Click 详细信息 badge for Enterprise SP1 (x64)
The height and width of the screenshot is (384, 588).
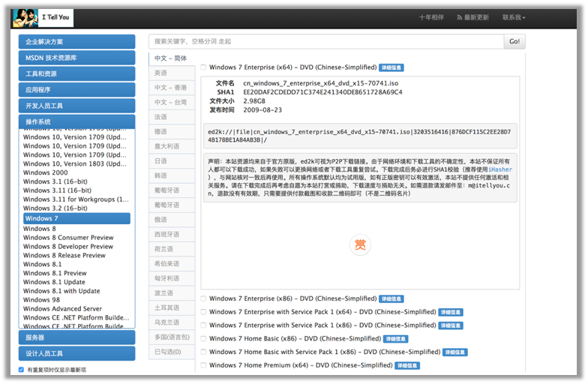tap(451, 312)
